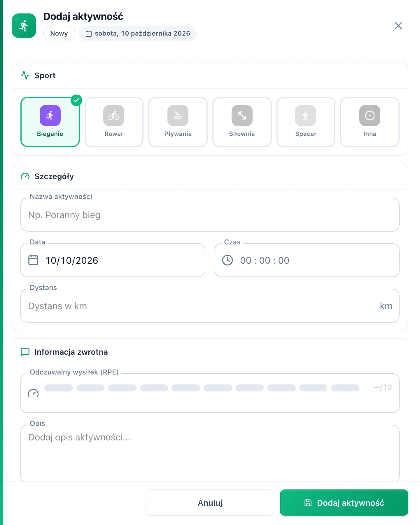The height and width of the screenshot is (525, 420).
Task: Click the clock icon in Czas field
Action: [228, 260]
